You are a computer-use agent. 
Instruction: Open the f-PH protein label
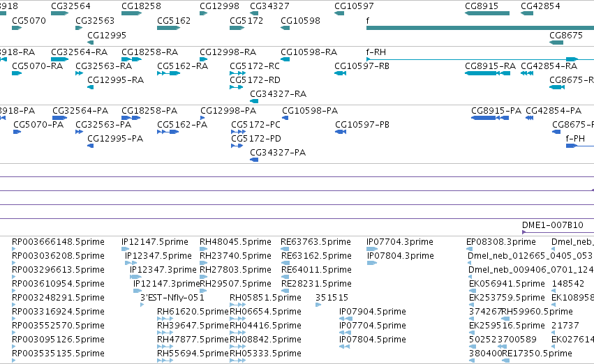point(575,139)
